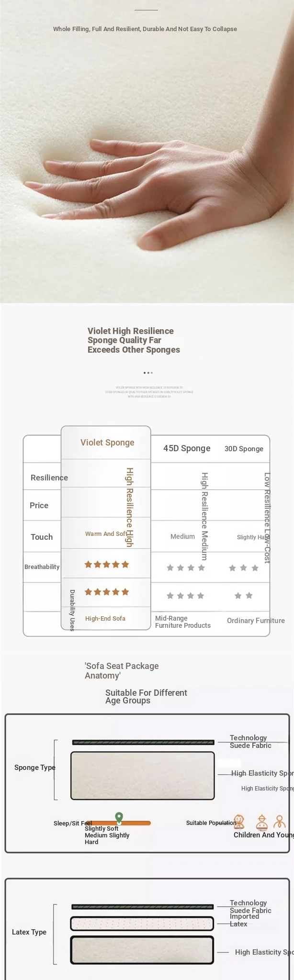This screenshot has height=980, width=294.
Task: Click Violet Sponge durability five-star rating
Action: click(x=107, y=592)
